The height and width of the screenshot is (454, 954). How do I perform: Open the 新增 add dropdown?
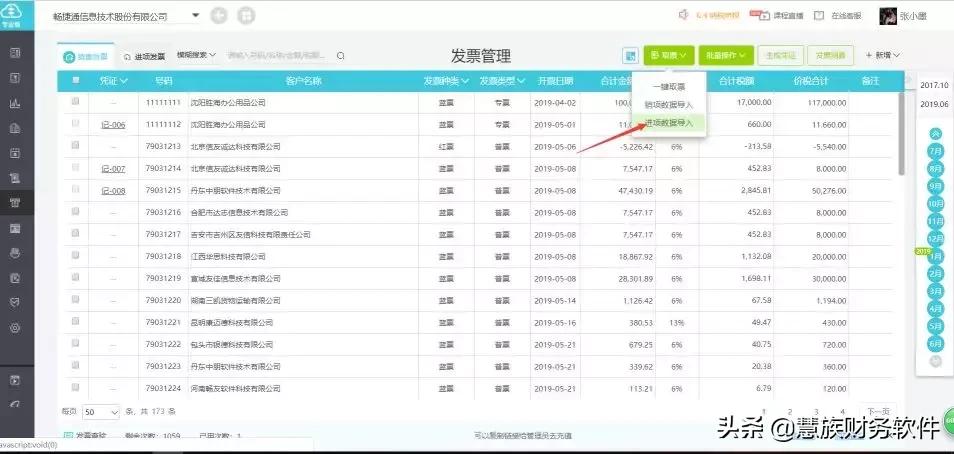882,55
